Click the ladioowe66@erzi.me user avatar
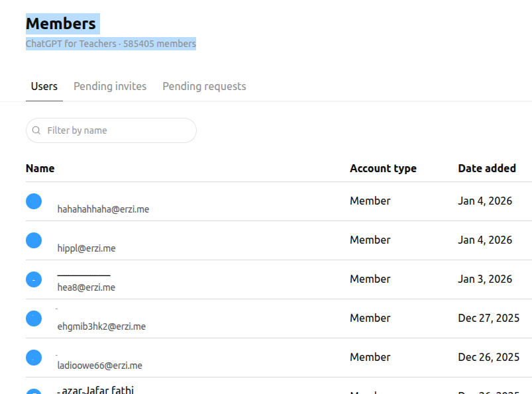Image resolution: width=532 pixels, height=394 pixels. (x=34, y=358)
